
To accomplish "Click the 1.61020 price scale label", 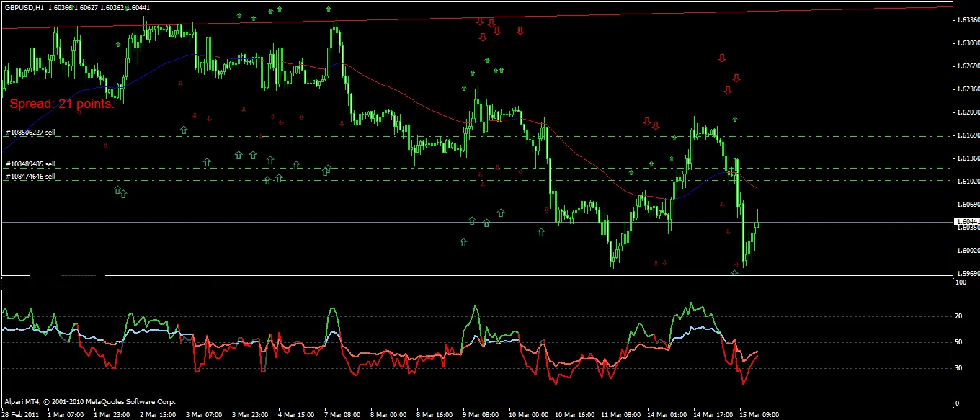I will [x=968, y=182].
